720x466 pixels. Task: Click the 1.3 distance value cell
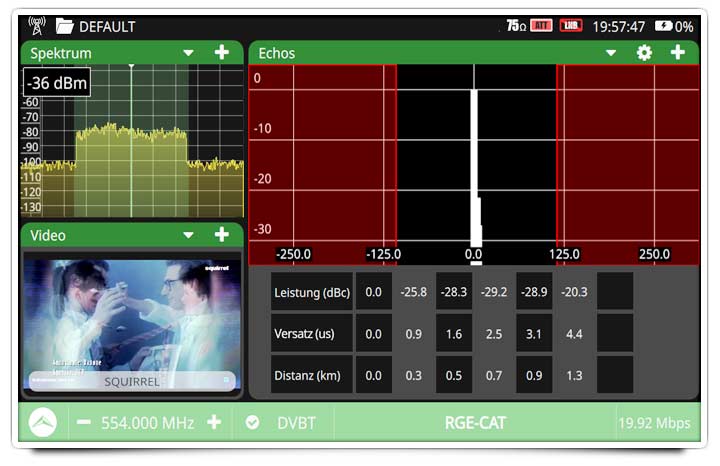574,375
